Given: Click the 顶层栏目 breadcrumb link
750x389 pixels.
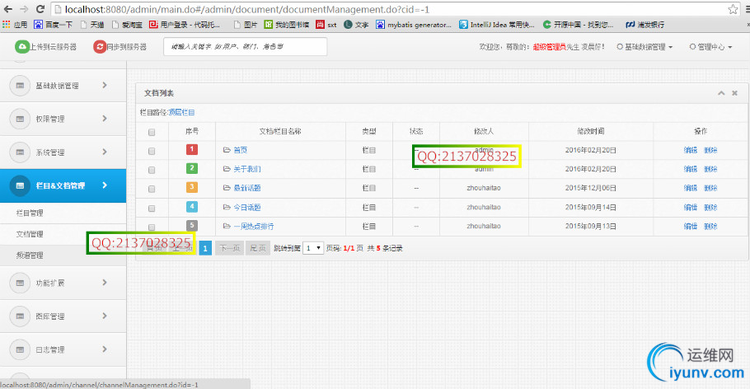Looking at the screenshot, I should [181, 112].
